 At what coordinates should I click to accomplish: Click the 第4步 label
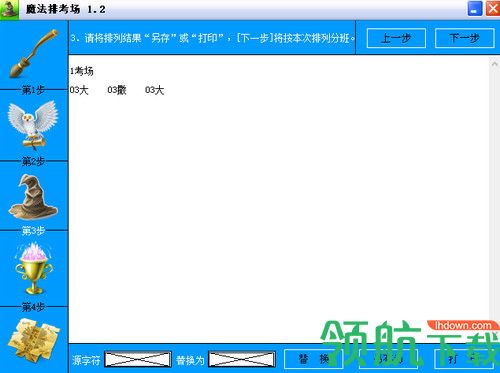33,306
